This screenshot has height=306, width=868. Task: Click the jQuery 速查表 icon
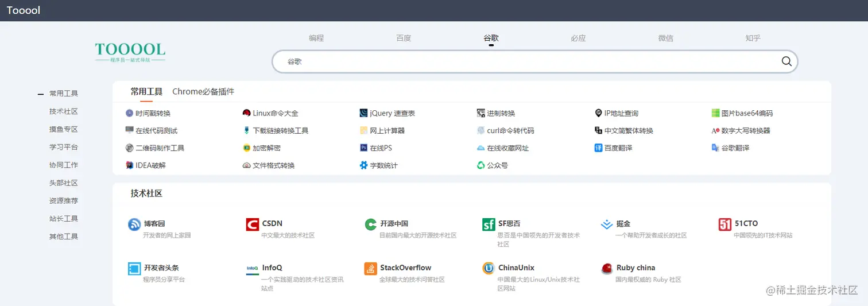(x=363, y=113)
